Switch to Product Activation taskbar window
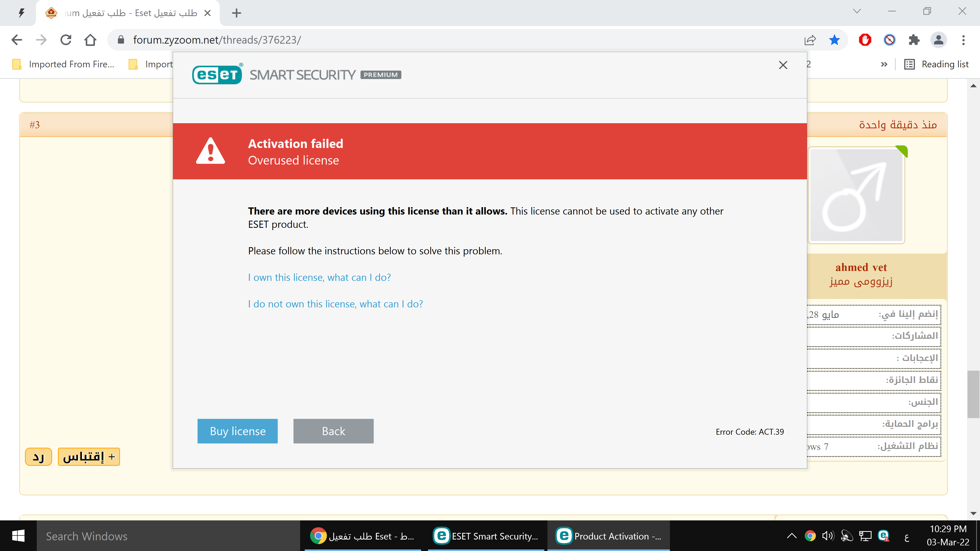This screenshot has width=980, height=551. [608, 536]
